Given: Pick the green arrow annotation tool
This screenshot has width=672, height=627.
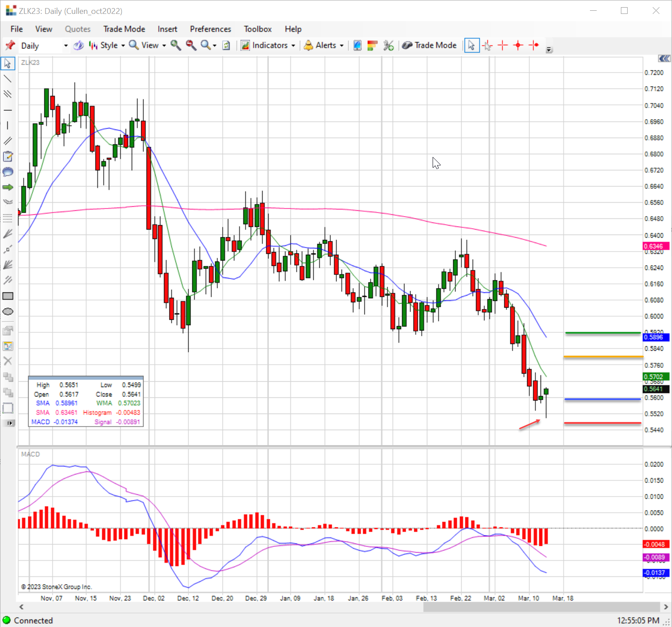Looking at the screenshot, I should pyautogui.click(x=8, y=187).
